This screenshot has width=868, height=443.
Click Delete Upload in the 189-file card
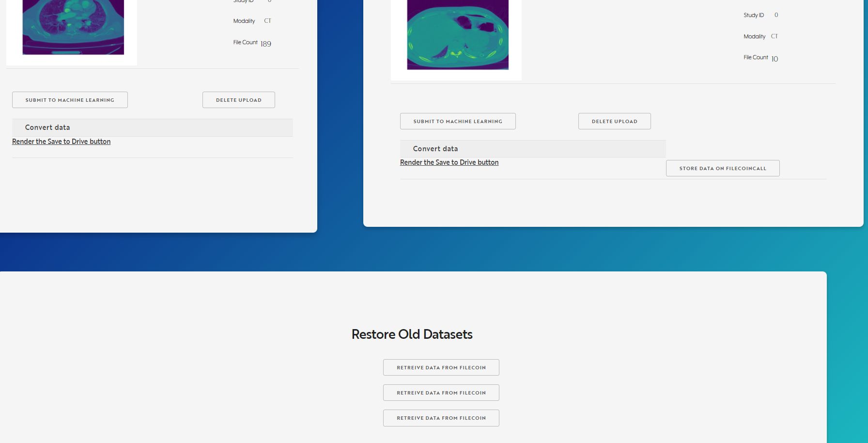239,100
